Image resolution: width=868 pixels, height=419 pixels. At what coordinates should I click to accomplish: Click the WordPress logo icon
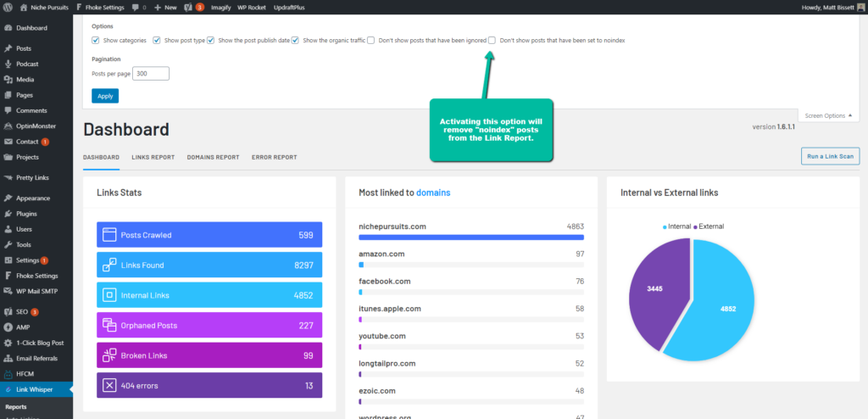point(8,8)
